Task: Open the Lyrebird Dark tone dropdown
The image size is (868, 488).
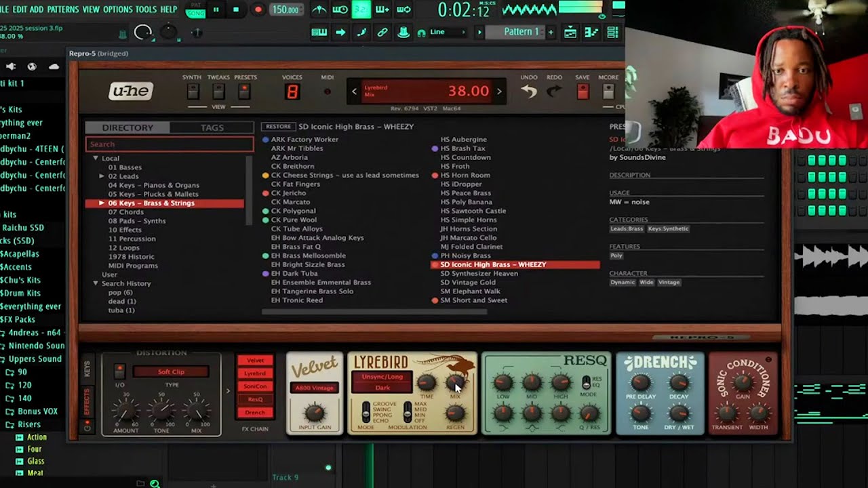Action: point(382,388)
